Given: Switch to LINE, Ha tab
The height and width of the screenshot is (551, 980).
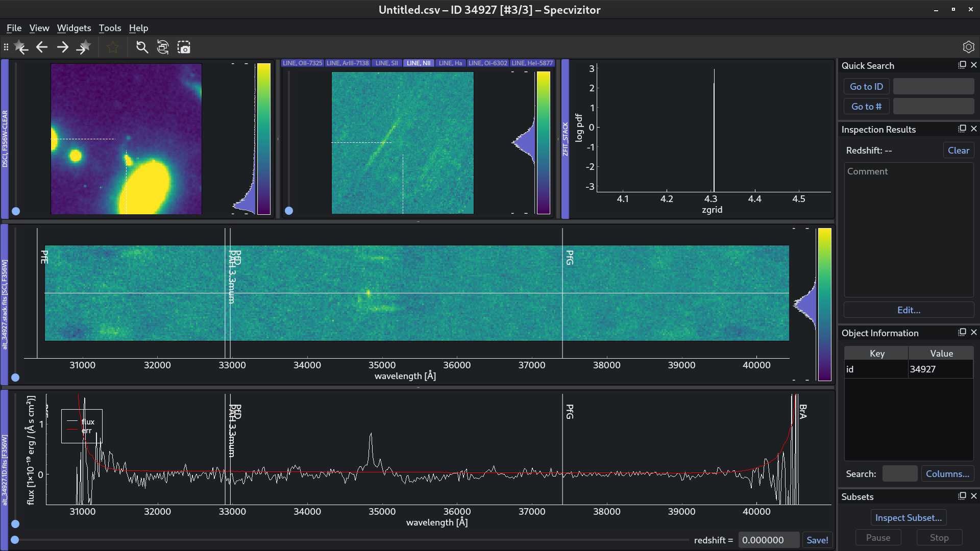Looking at the screenshot, I should click(450, 63).
